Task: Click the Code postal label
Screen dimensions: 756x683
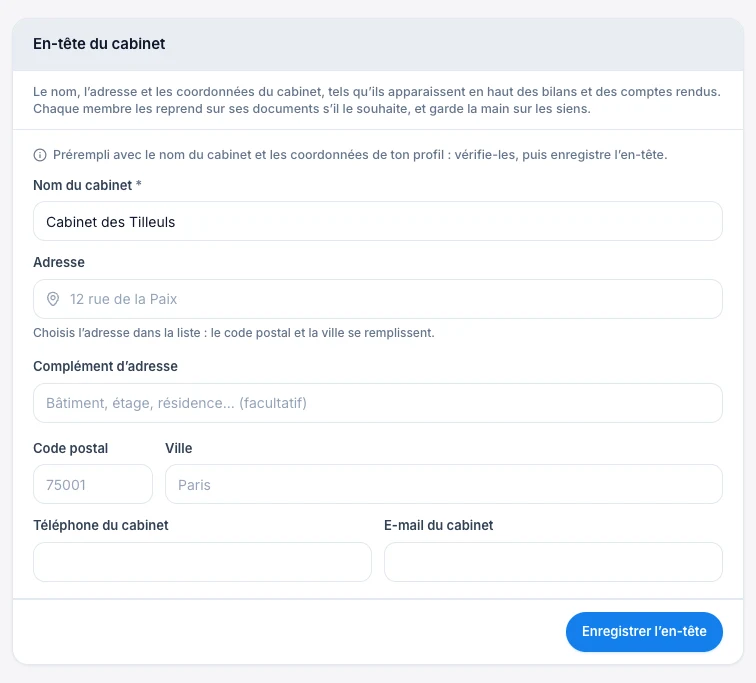Action: [x=70, y=448]
